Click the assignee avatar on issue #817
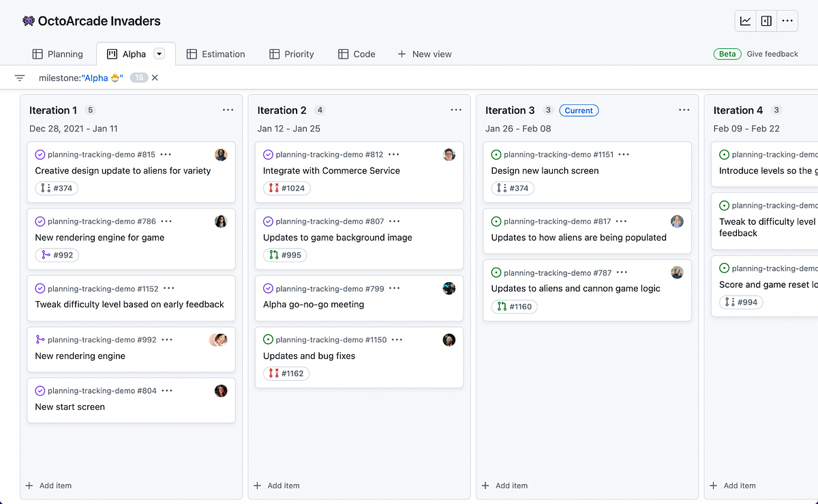 pos(677,221)
